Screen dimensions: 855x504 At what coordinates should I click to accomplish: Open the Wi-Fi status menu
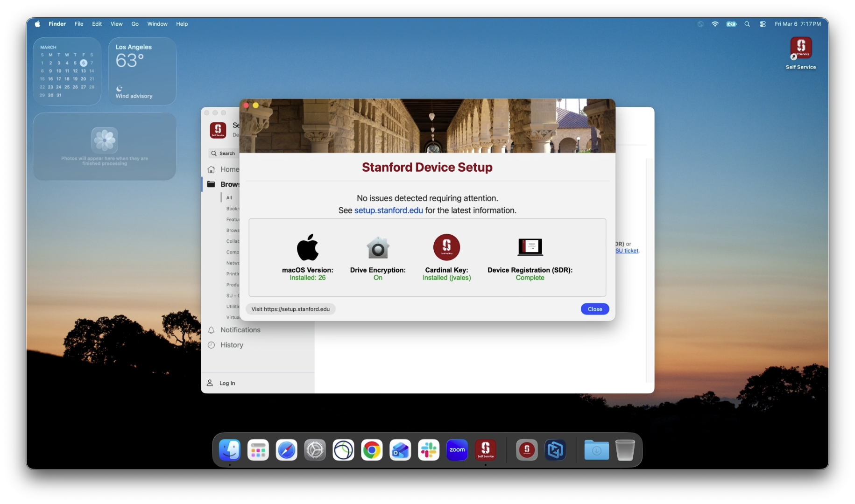coord(715,24)
